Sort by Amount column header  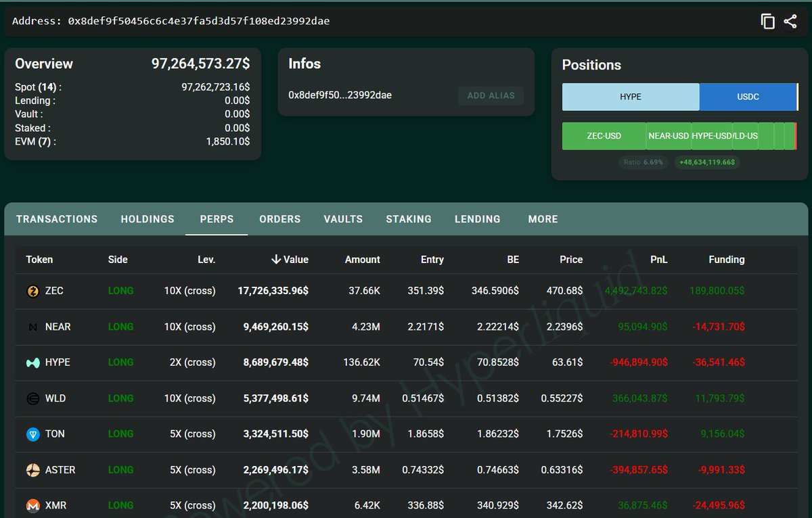[363, 260]
